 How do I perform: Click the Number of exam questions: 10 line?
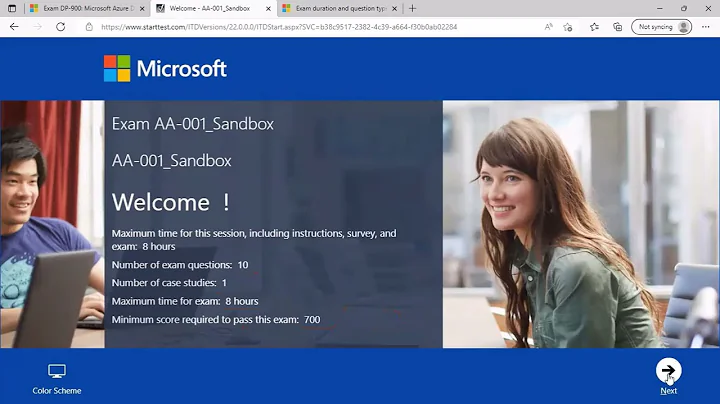tap(180, 265)
